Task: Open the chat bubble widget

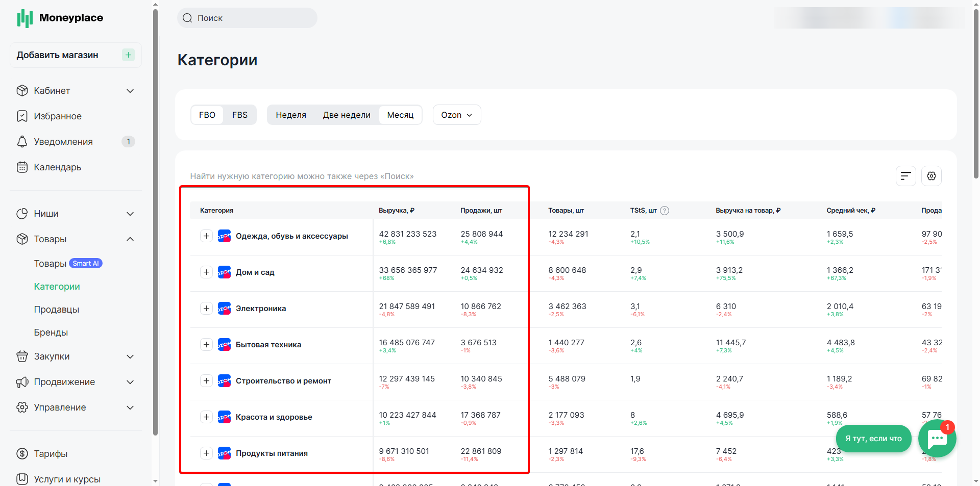Action: (x=937, y=438)
